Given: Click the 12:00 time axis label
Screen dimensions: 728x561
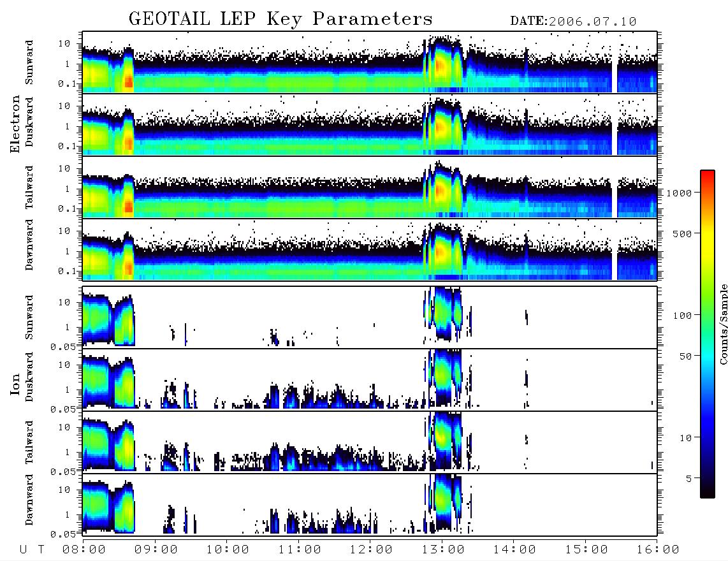Looking at the screenshot, I should click(371, 550).
